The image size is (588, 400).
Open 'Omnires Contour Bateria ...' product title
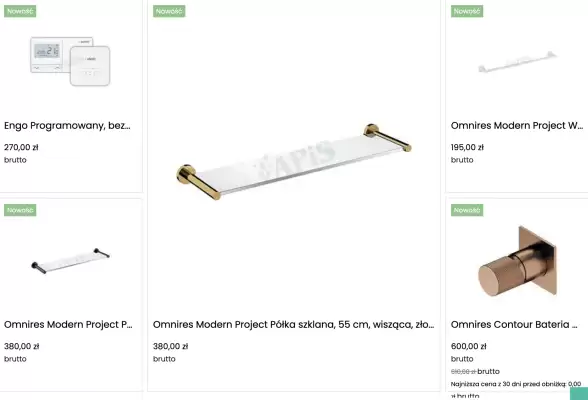(514, 325)
